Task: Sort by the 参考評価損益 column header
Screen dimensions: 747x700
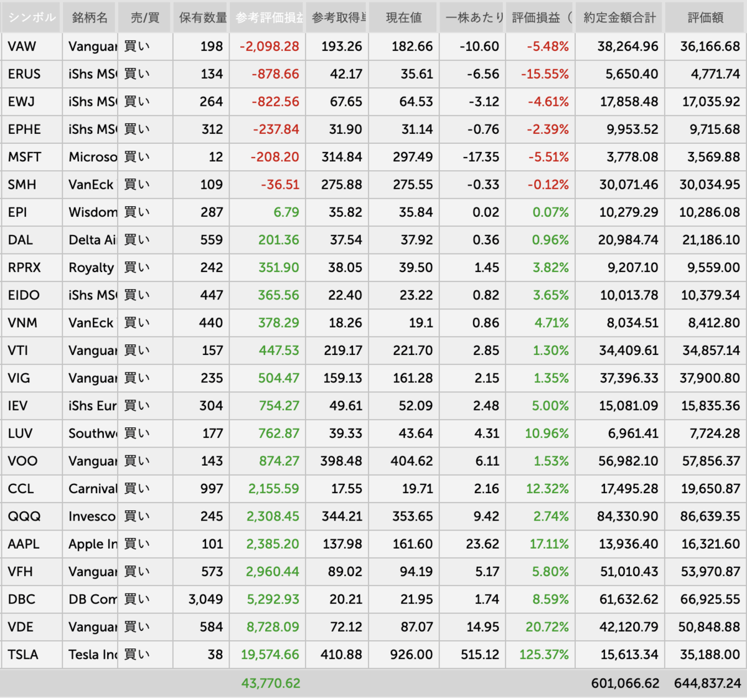Action: 268,17
